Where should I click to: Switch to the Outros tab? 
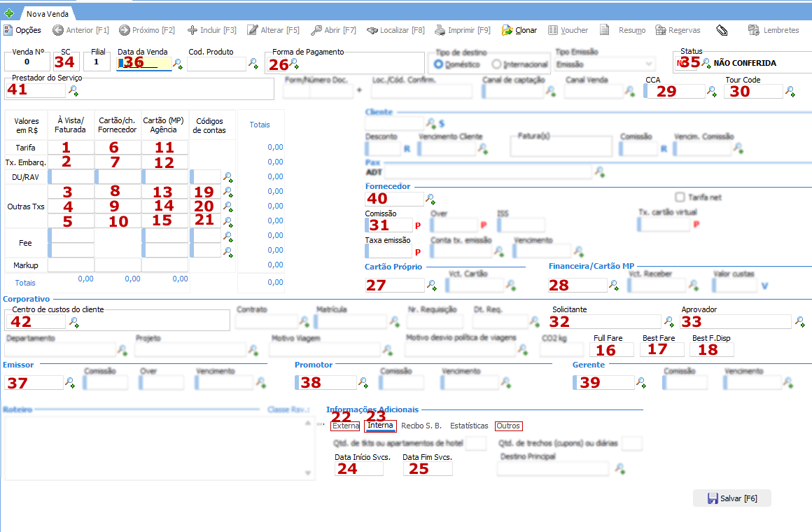pos(508,426)
